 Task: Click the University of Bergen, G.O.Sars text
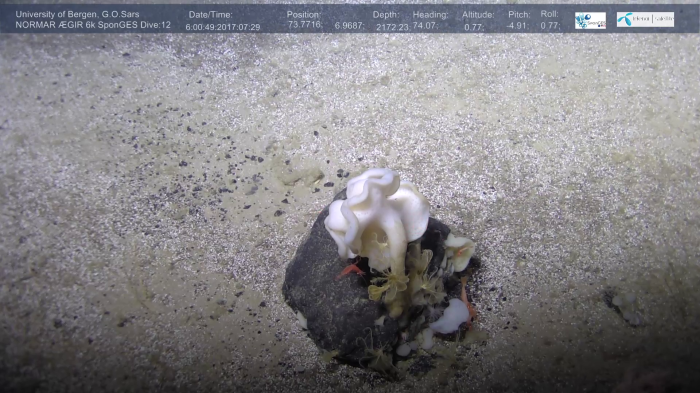click(x=77, y=14)
